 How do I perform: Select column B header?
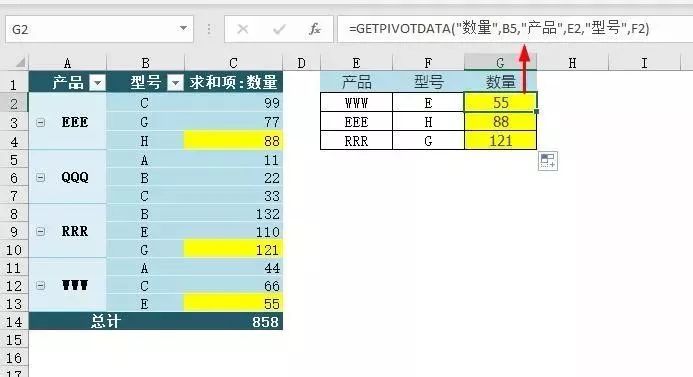[145, 63]
